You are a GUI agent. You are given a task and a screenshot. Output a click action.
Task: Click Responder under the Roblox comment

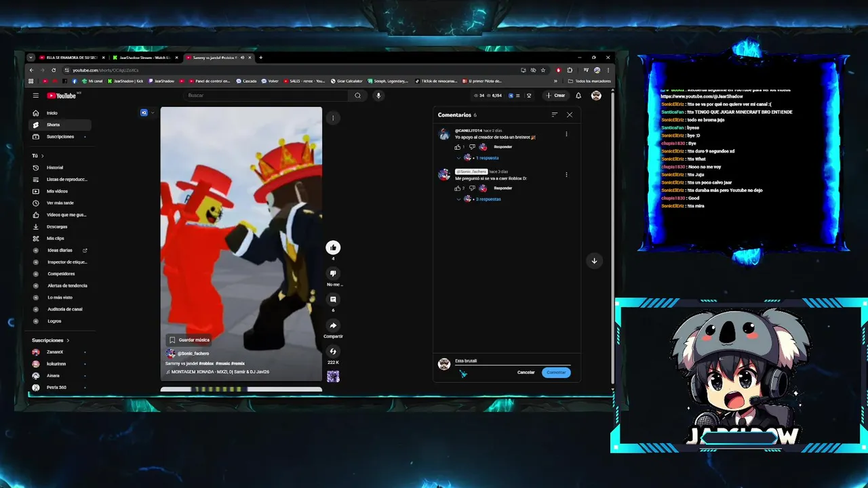[x=503, y=188]
